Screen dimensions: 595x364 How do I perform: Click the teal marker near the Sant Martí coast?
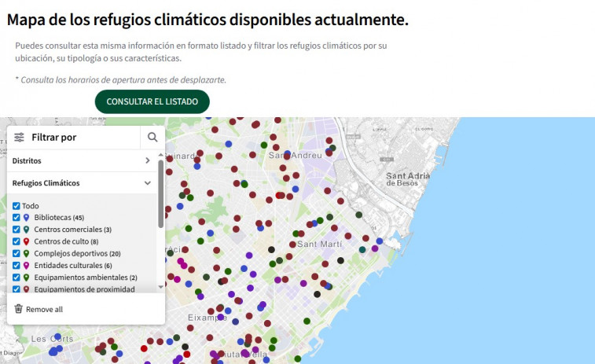(x=362, y=249)
